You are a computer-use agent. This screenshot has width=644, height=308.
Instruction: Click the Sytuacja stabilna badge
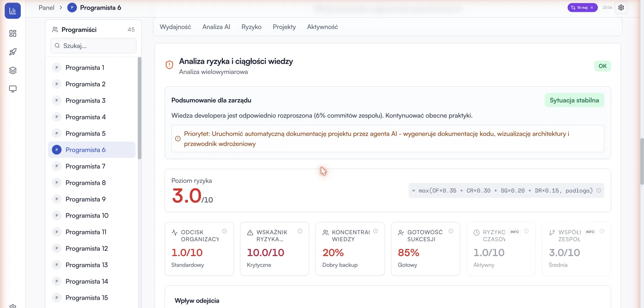[x=574, y=100]
